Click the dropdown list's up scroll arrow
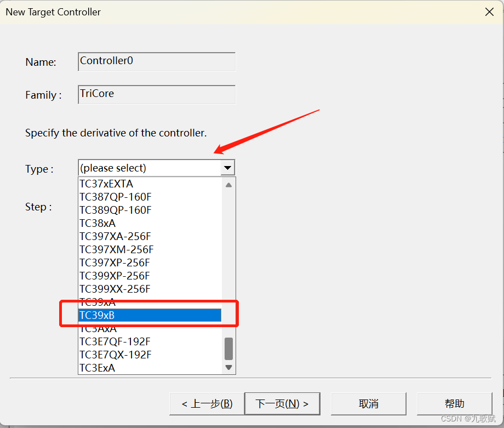The height and width of the screenshot is (428, 504). pos(228,185)
